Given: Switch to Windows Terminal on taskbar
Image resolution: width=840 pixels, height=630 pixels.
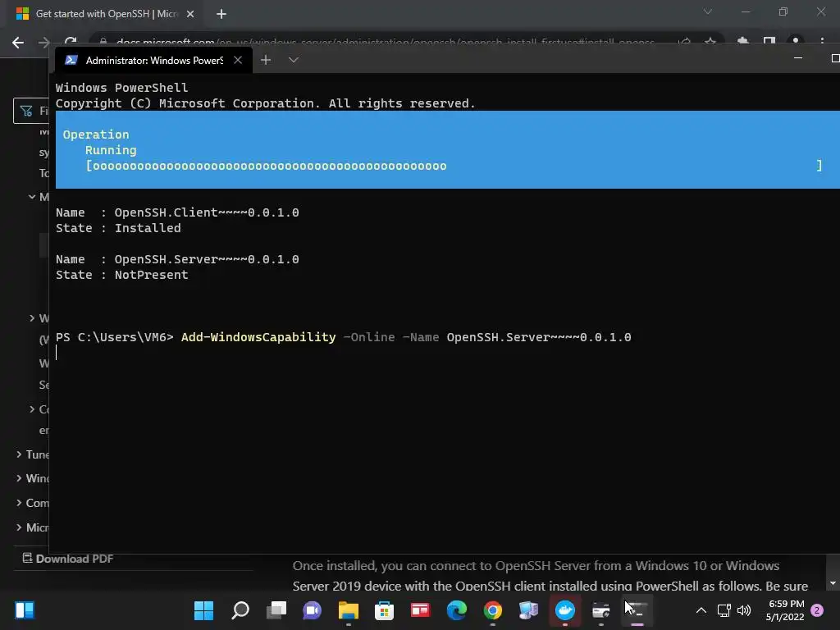Looking at the screenshot, I should pyautogui.click(x=637, y=610).
